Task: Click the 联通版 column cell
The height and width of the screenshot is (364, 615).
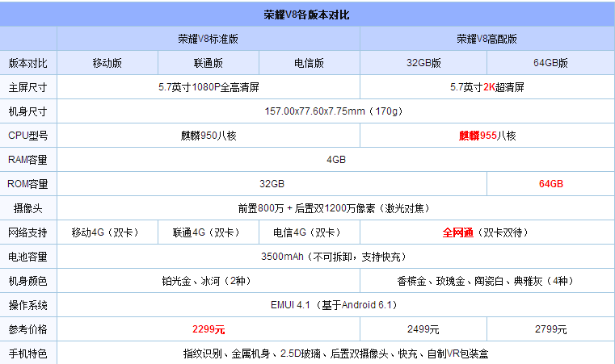Action: (209, 63)
